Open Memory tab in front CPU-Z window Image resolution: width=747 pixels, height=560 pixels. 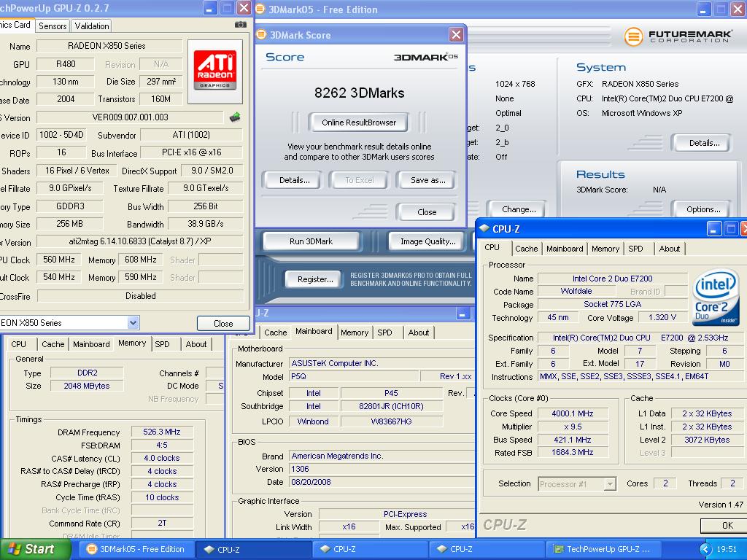(x=605, y=249)
